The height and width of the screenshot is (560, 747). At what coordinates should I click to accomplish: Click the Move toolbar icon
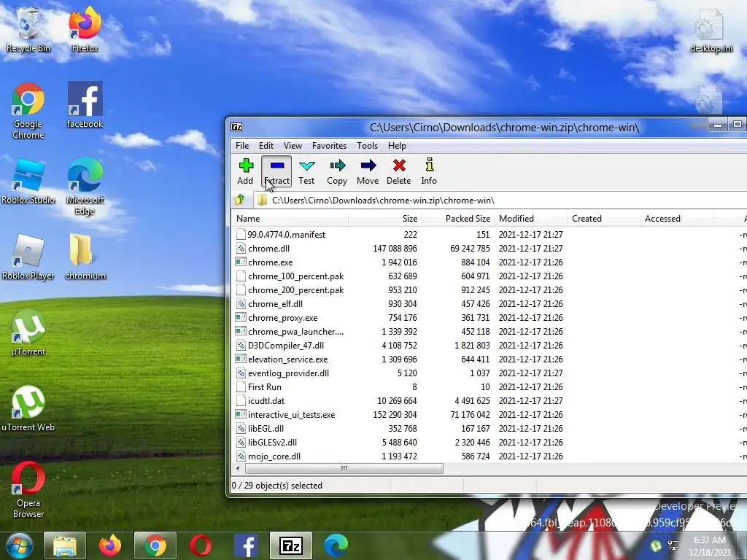[x=368, y=171]
